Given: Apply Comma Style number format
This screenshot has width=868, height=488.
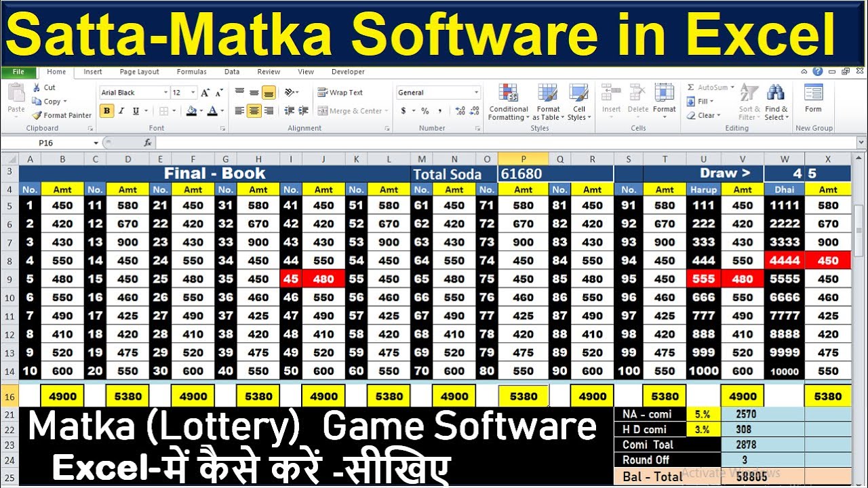Looking at the screenshot, I should [x=439, y=111].
